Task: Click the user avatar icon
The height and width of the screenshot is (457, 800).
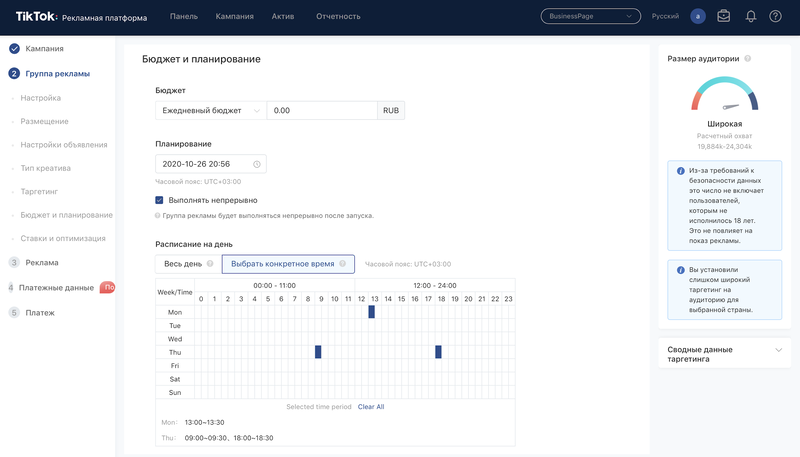Action: tap(698, 16)
